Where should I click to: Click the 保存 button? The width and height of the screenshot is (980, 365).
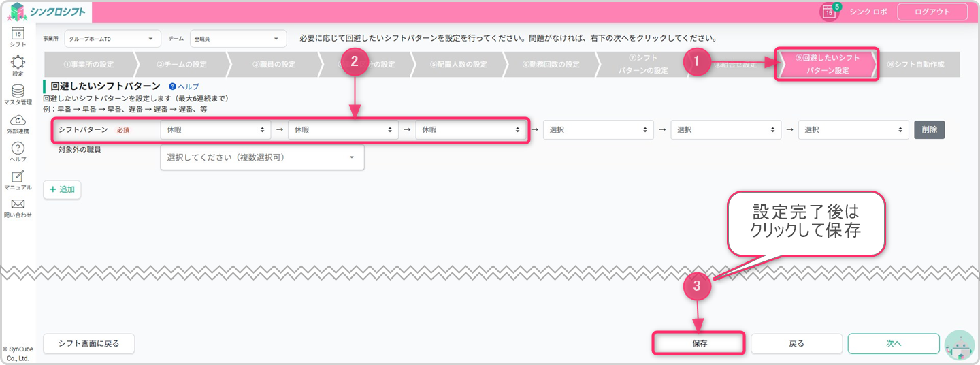pyautogui.click(x=699, y=344)
